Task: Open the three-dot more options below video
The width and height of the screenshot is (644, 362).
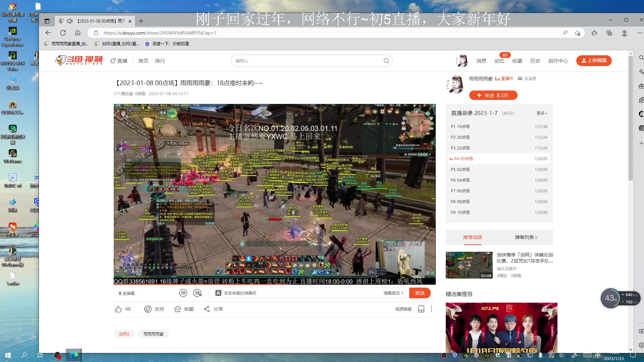Action: click(431, 309)
